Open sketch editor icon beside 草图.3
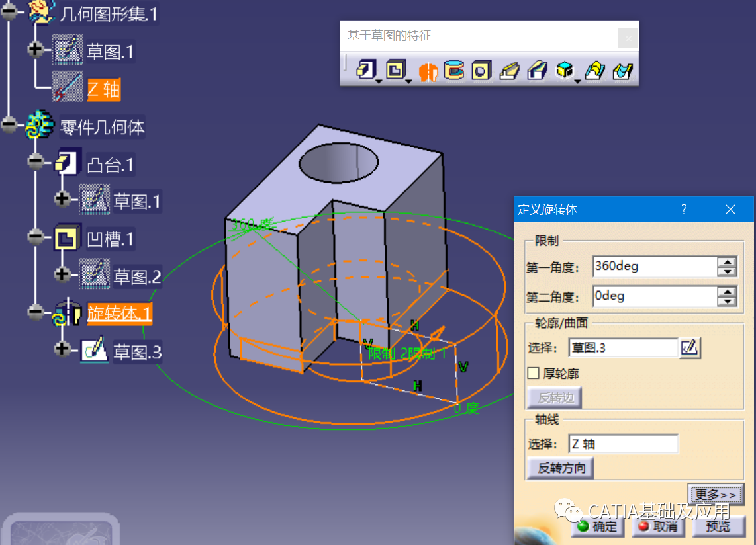Screen dimensions: 756x545 coord(689,348)
